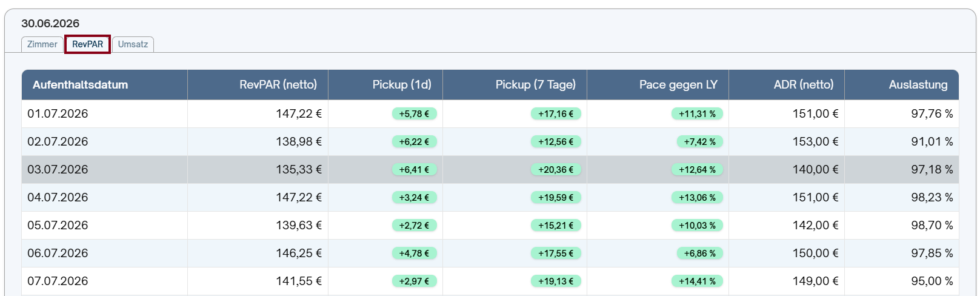This screenshot has height=296, width=980.
Task: Open the Umsatz tab
Action: [133, 44]
